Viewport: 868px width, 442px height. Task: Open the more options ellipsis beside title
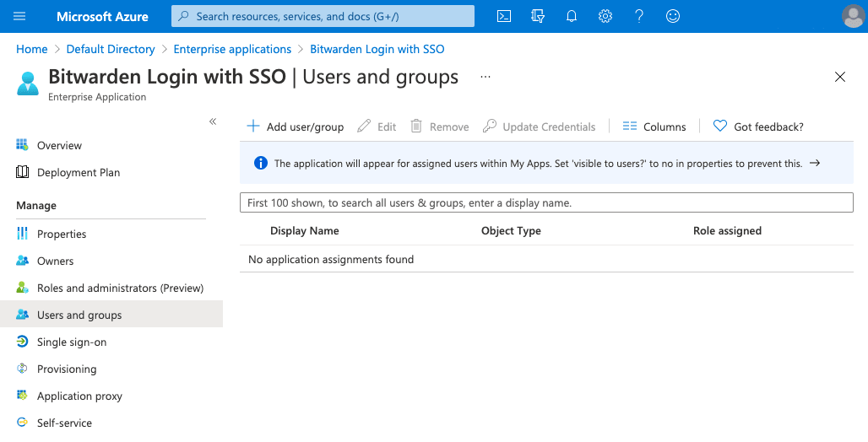click(486, 77)
